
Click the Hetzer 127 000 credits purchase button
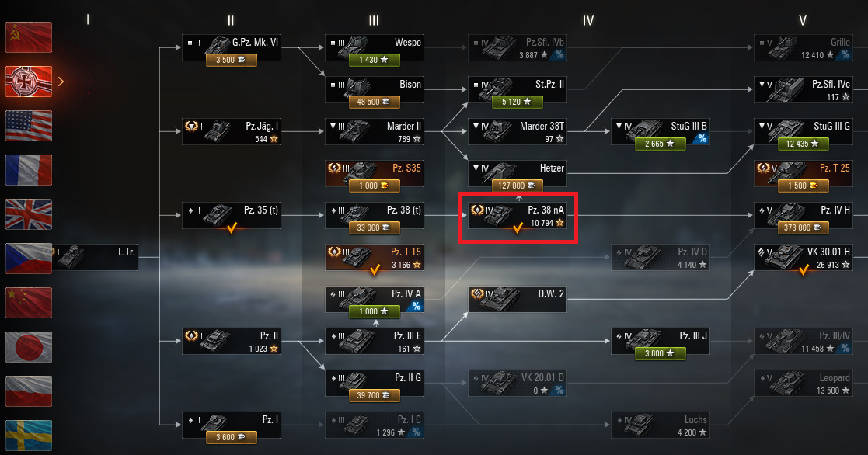(x=517, y=186)
